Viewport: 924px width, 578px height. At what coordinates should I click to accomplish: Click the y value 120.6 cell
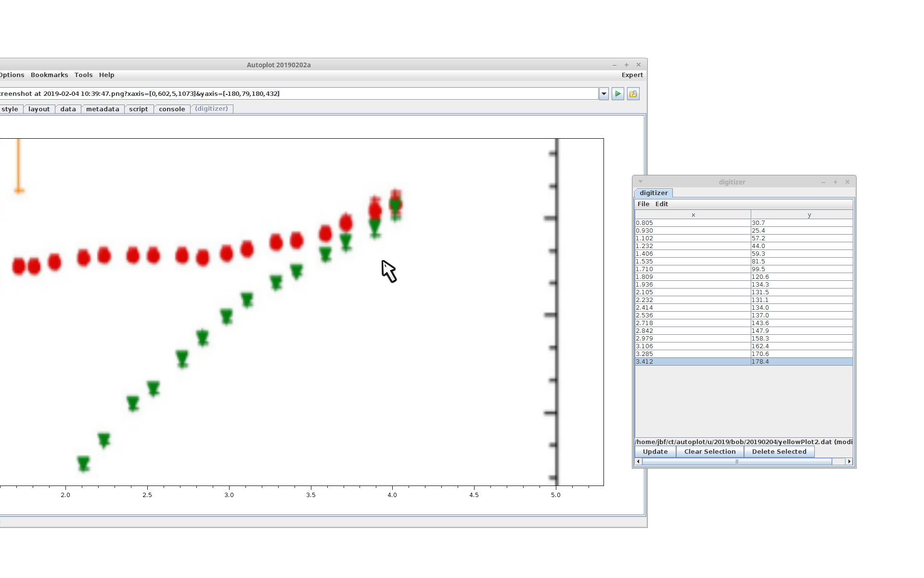click(802, 277)
